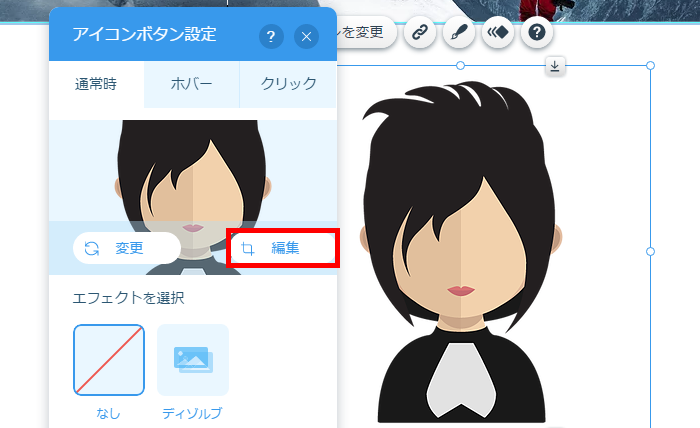Click the 編集 crop button
The width and height of the screenshot is (700, 428).
(283, 248)
